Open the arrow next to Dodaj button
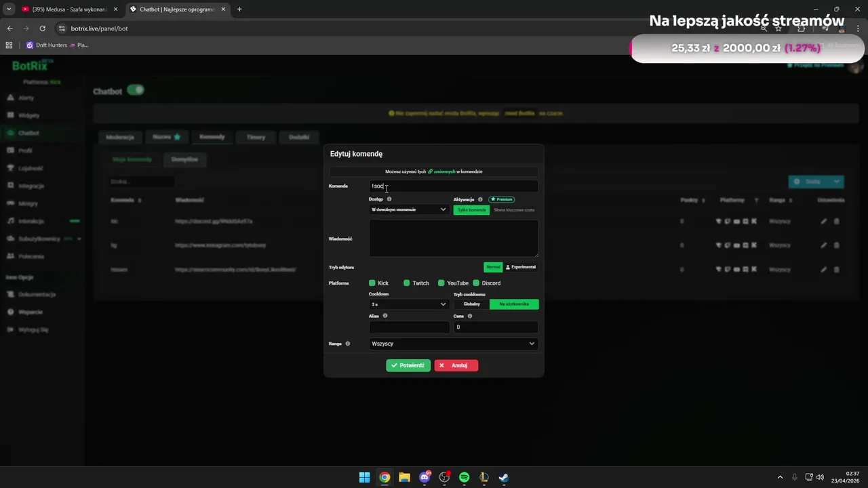Image resolution: width=868 pixels, height=488 pixels. [x=837, y=182]
